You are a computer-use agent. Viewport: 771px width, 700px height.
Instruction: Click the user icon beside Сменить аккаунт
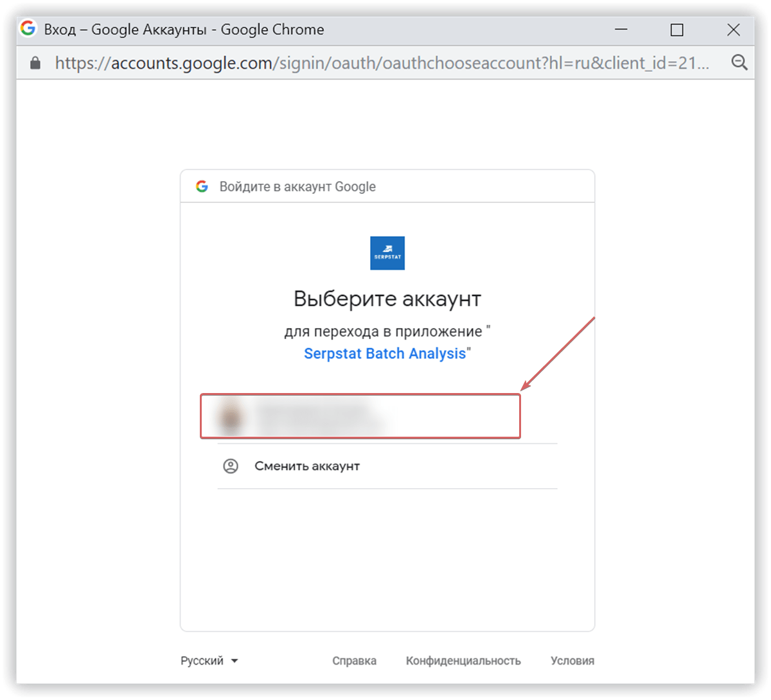click(231, 466)
